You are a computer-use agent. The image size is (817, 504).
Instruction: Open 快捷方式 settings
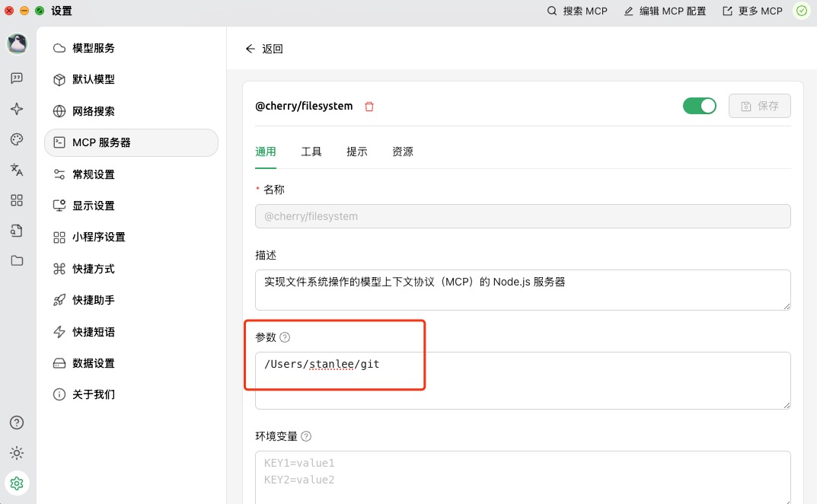[131, 269]
